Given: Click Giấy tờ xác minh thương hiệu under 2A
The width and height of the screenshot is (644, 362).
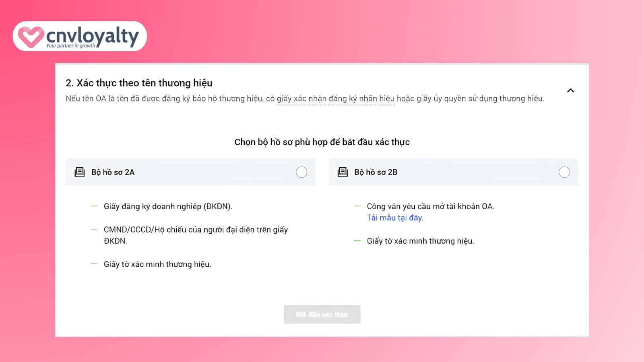Looking at the screenshot, I should 157,264.
